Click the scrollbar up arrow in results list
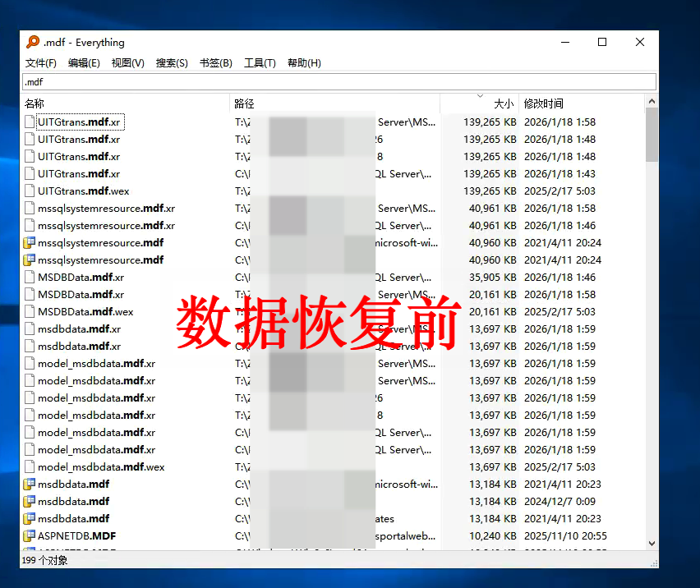Viewport: 700px width, 588px height. pos(652,101)
